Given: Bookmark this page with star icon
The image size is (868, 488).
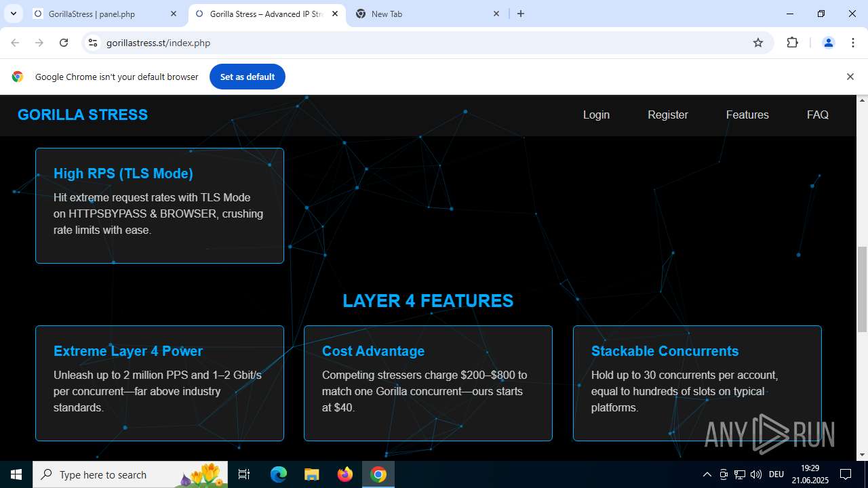Looking at the screenshot, I should (x=758, y=43).
